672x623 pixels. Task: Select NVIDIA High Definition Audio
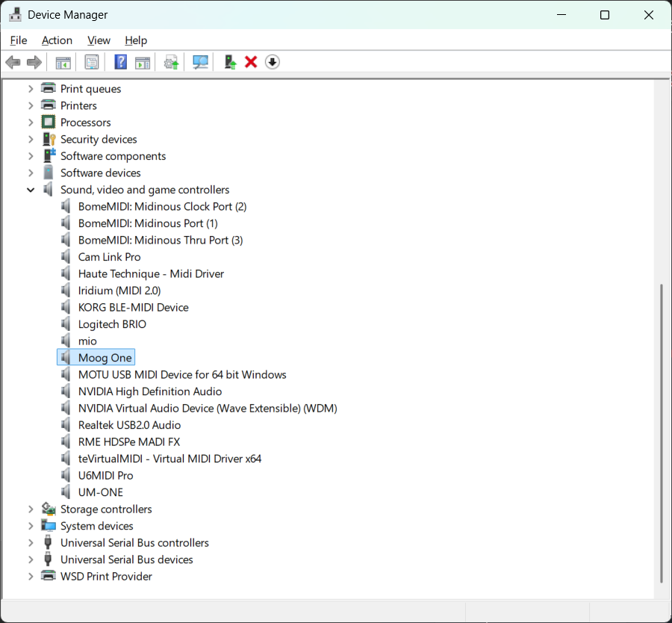coord(150,391)
